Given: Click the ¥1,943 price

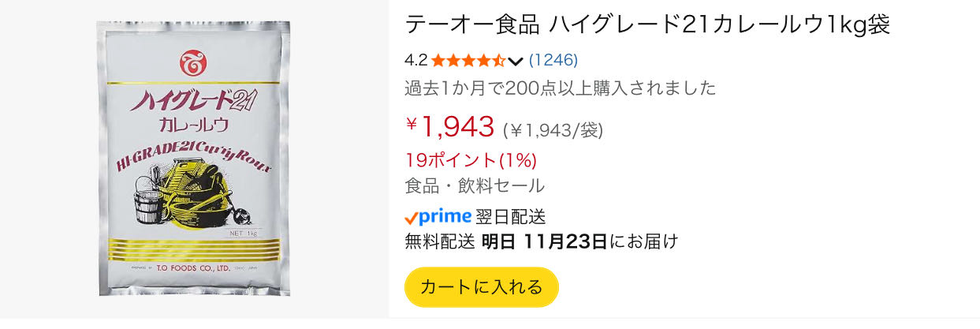Looking at the screenshot, I should tap(457, 125).
